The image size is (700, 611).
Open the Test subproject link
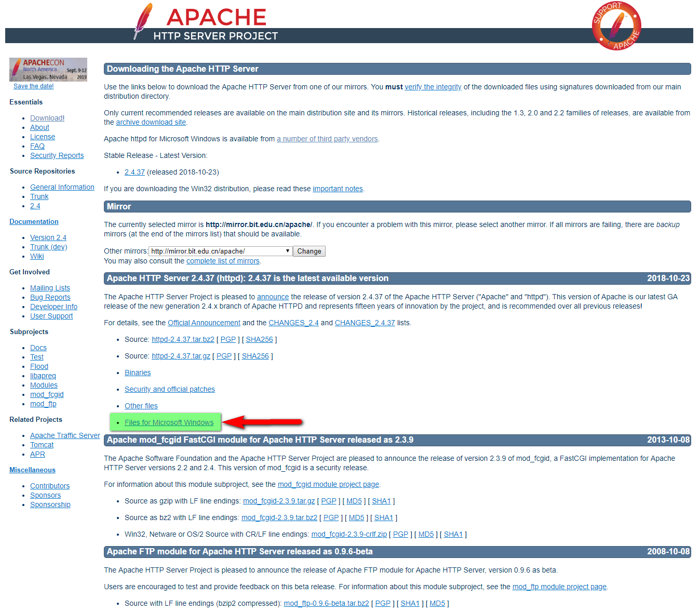pyautogui.click(x=37, y=357)
